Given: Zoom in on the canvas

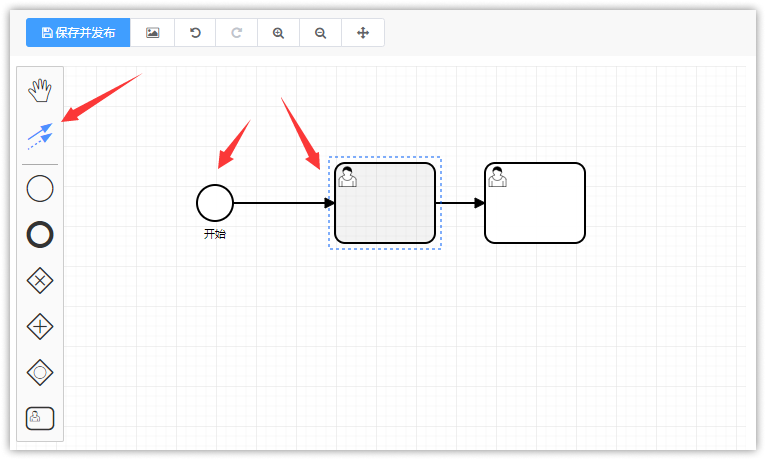Looking at the screenshot, I should coord(278,33).
